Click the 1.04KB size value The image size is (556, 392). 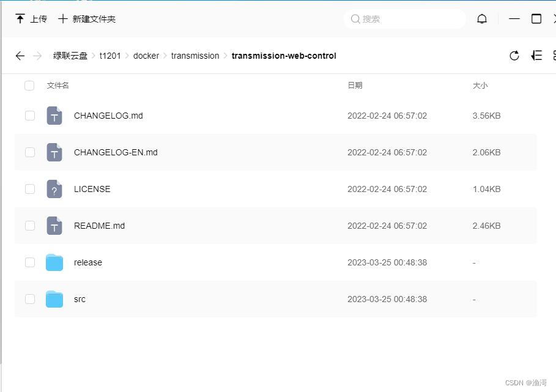pos(486,189)
